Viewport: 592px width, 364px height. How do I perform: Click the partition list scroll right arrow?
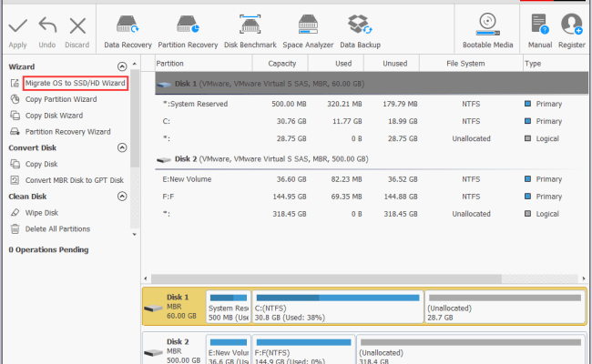tap(584, 278)
